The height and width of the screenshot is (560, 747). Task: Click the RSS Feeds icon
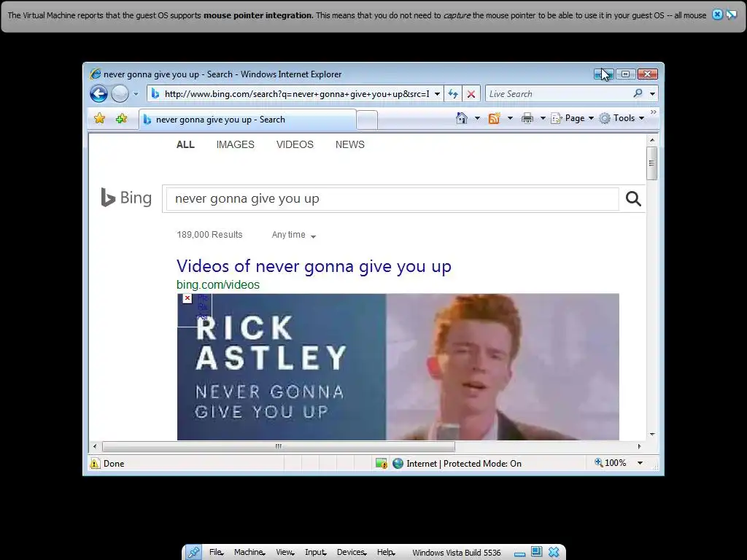(x=494, y=118)
